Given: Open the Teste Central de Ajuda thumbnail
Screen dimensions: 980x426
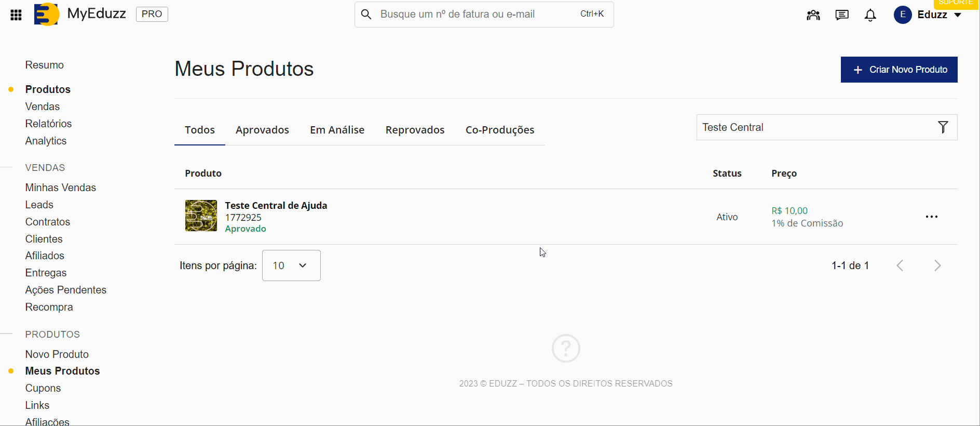Looking at the screenshot, I should 201,216.
